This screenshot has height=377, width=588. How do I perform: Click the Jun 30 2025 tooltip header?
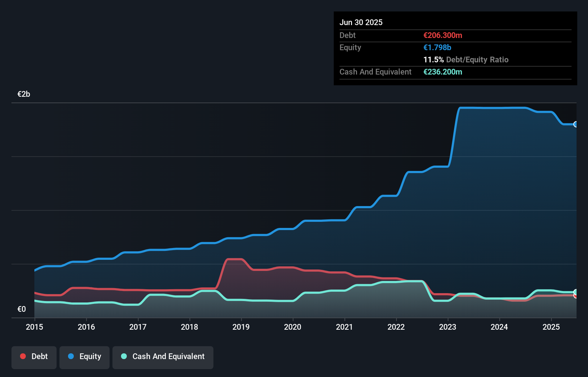(x=361, y=22)
